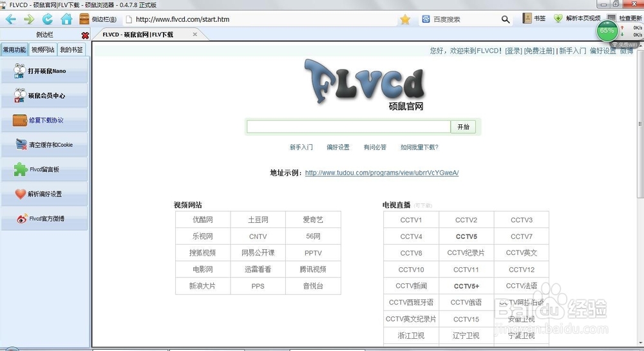Open CCTV1 live TV channel
The height and width of the screenshot is (351, 644).
pos(411,220)
